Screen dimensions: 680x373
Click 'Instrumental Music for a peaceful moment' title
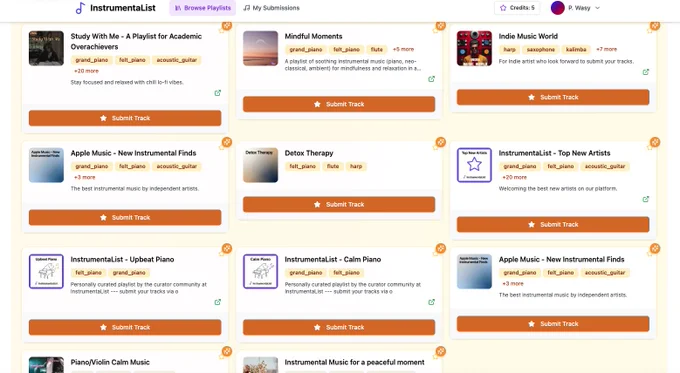[x=354, y=362]
